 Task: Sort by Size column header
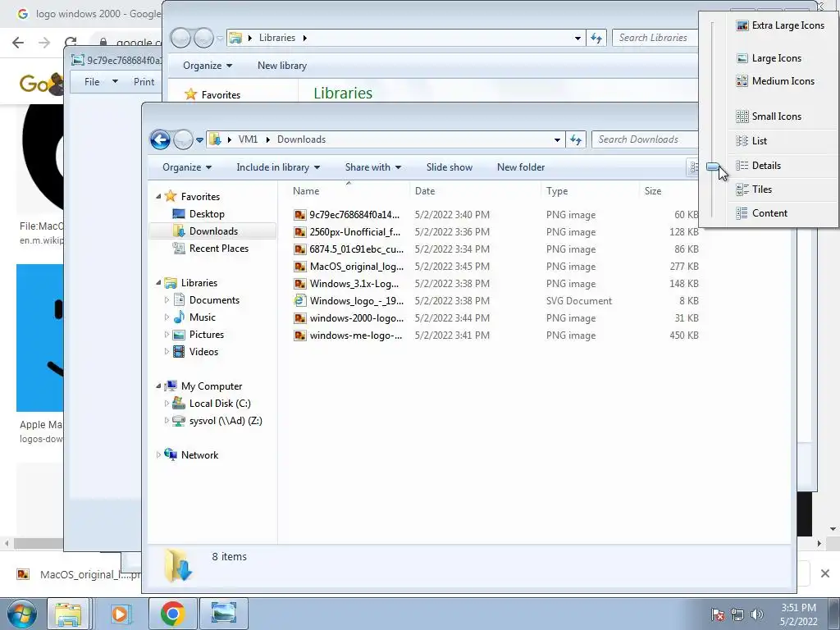653,190
